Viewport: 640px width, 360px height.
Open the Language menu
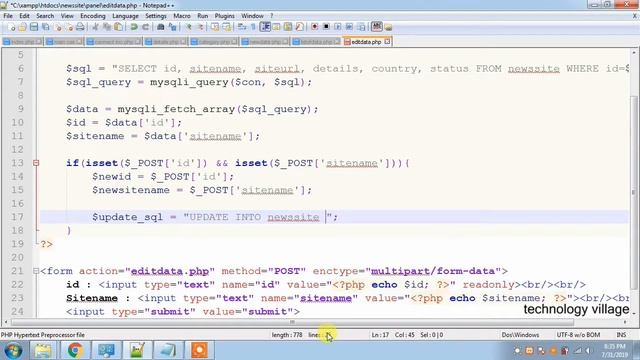click(125, 16)
